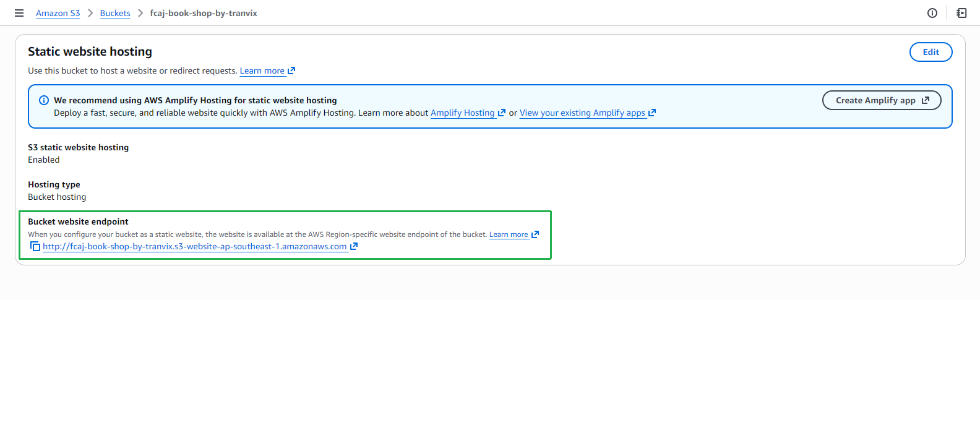
Task: Click the Static website hosting heading
Action: (90, 51)
